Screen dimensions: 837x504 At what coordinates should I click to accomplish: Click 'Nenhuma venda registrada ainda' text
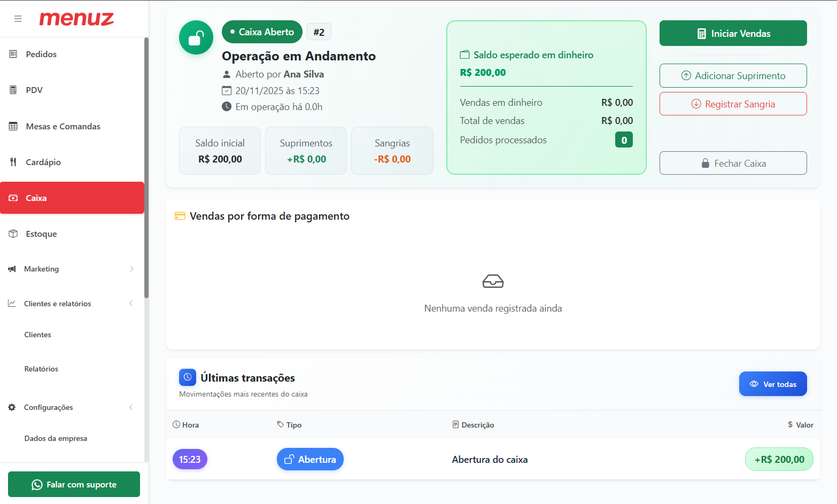point(493,308)
